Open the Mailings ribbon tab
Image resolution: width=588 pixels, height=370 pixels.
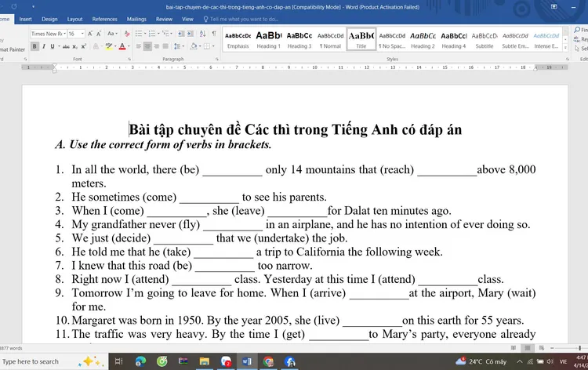coord(136,19)
